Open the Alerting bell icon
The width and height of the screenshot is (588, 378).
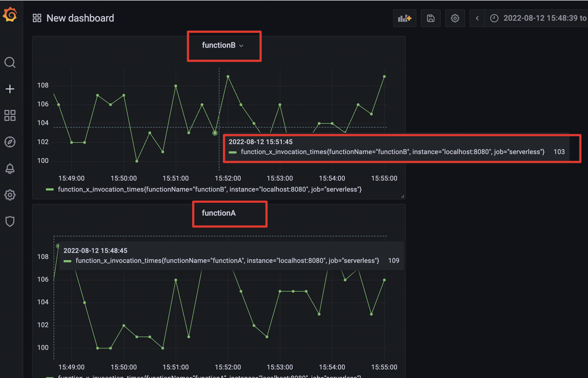point(10,168)
